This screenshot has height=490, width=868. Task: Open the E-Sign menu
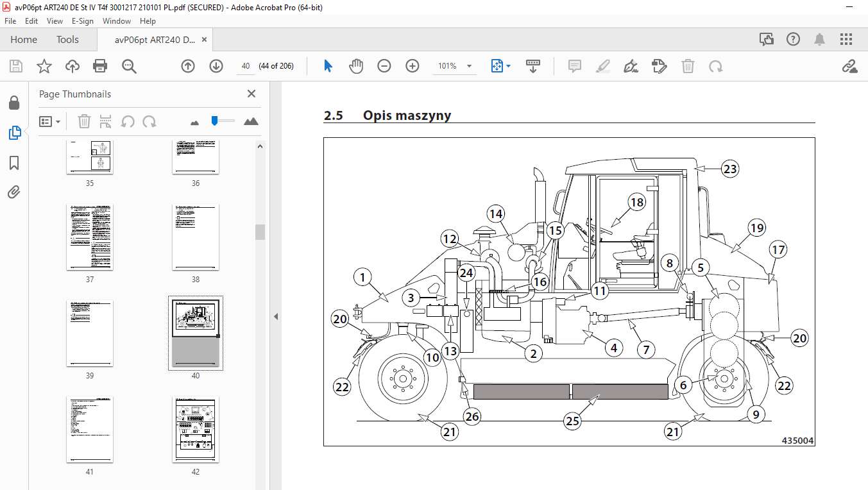click(x=83, y=21)
